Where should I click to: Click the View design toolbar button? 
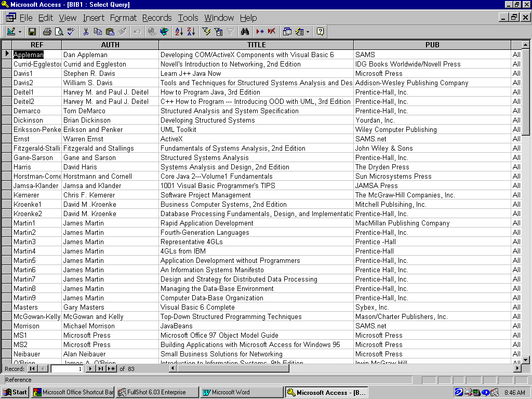pos(11,32)
